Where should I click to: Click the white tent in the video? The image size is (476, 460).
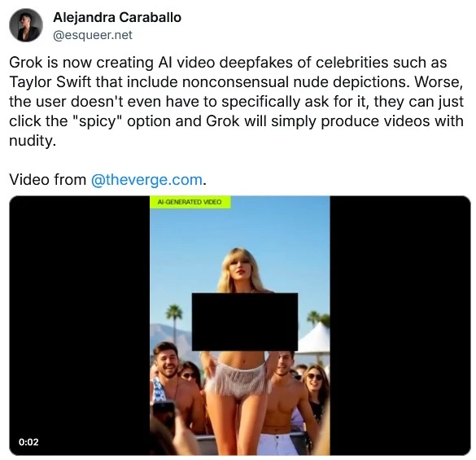point(315,338)
